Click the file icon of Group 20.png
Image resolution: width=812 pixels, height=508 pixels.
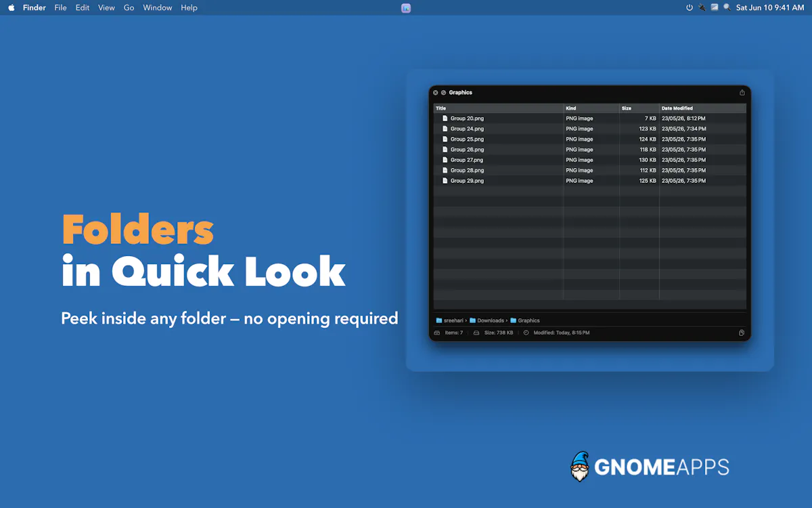(x=445, y=119)
